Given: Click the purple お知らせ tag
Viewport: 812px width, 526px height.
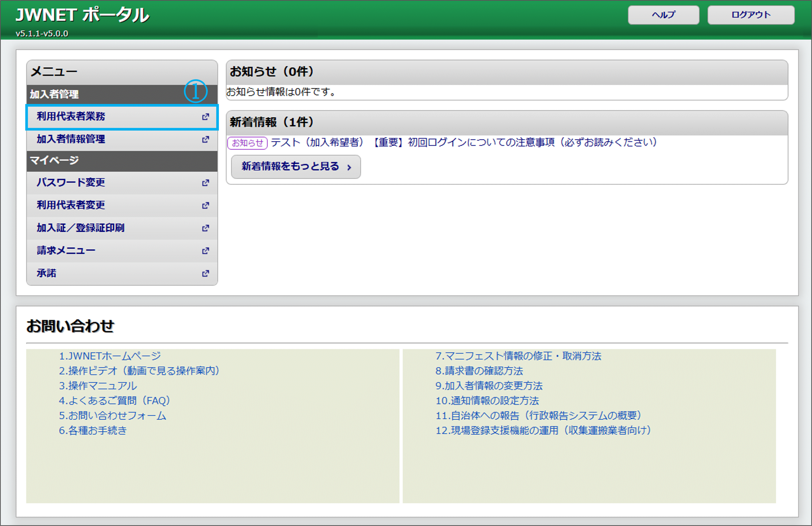Looking at the screenshot, I should (247, 143).
